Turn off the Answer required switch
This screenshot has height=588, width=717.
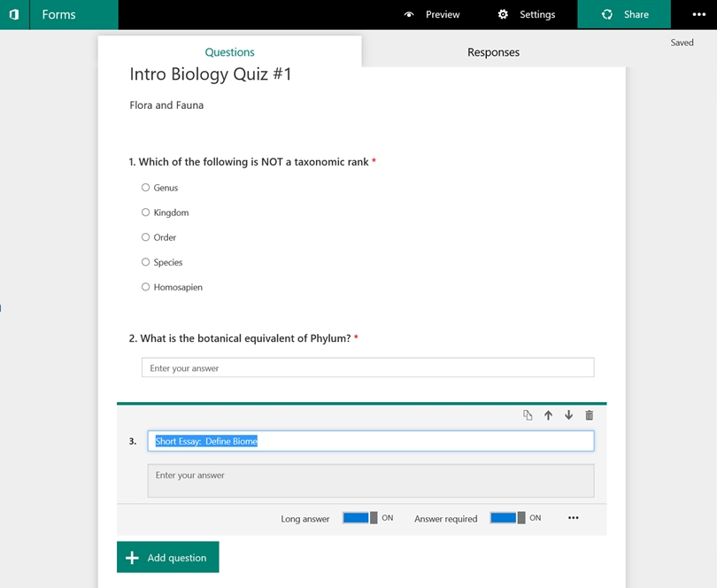pos(507,518)
